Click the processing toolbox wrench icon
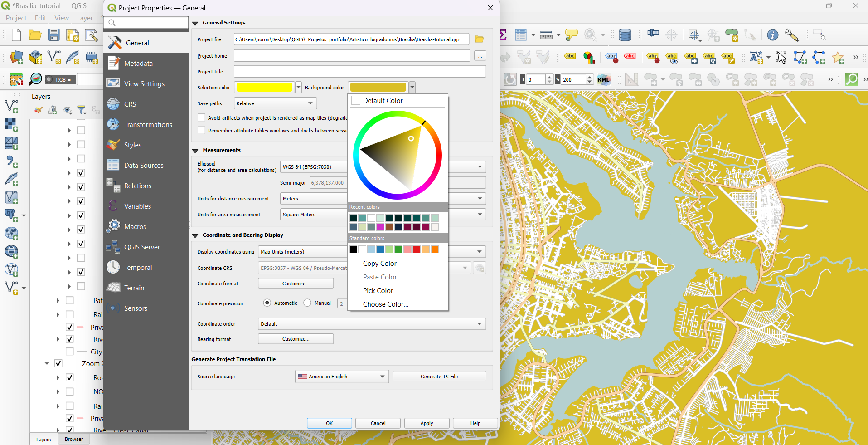 [791, 35]
